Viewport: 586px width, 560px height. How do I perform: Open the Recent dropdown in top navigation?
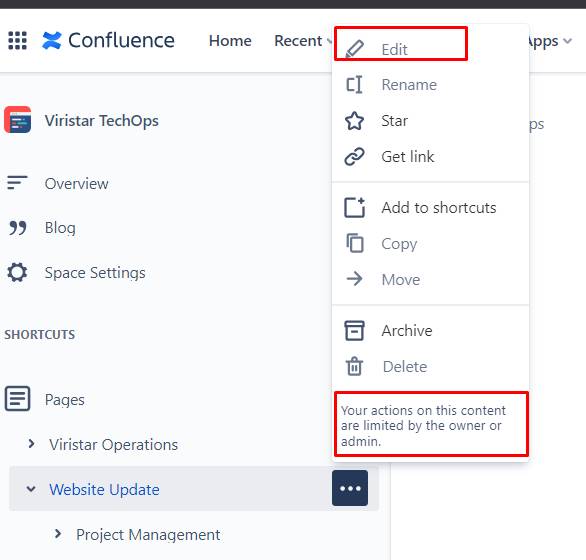[x=303, y=40]
